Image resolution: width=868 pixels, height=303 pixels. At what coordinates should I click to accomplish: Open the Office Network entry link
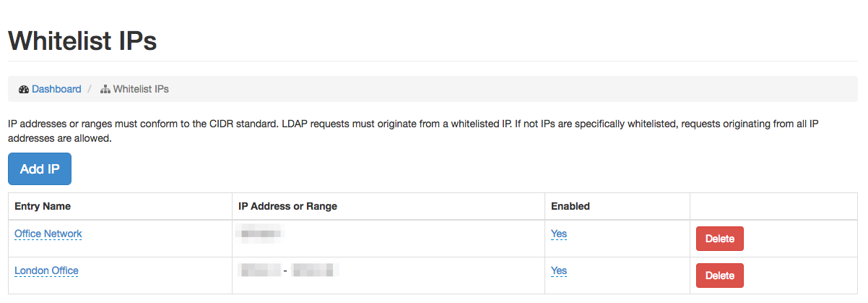coord(48,234)
